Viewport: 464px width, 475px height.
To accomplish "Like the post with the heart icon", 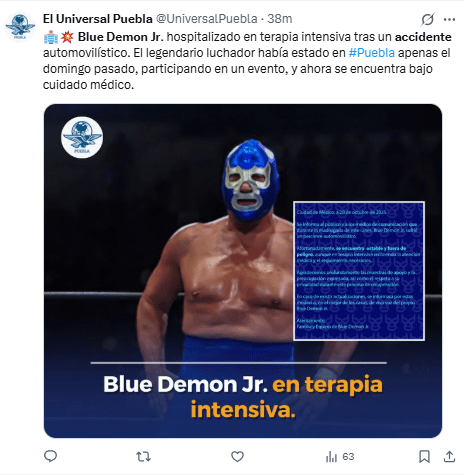I will (237, 456).
